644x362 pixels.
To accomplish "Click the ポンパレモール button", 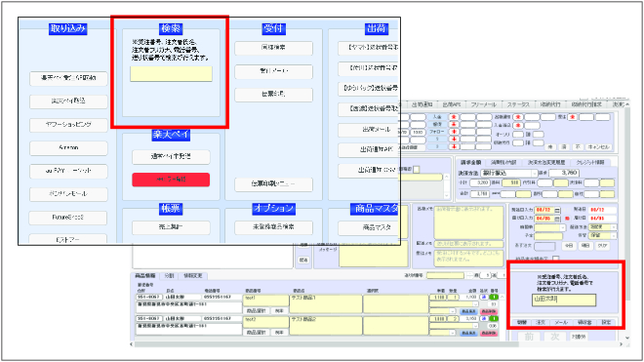I will tap(68, 194).
